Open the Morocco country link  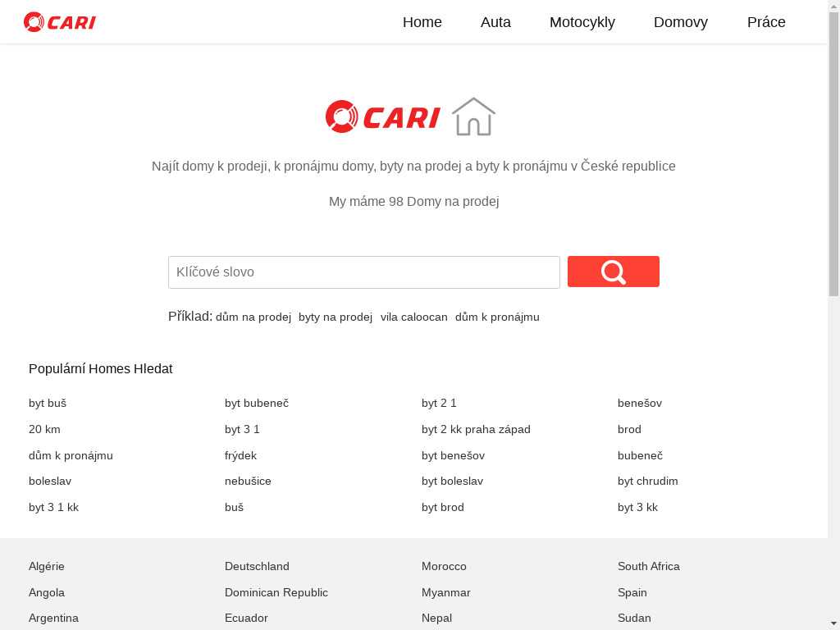[444, 566]
